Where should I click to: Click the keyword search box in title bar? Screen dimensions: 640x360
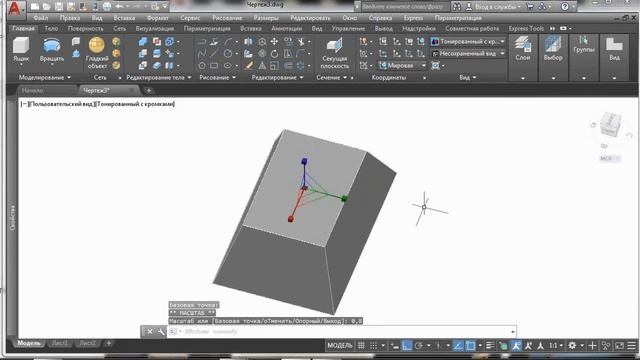coord(404,7)
